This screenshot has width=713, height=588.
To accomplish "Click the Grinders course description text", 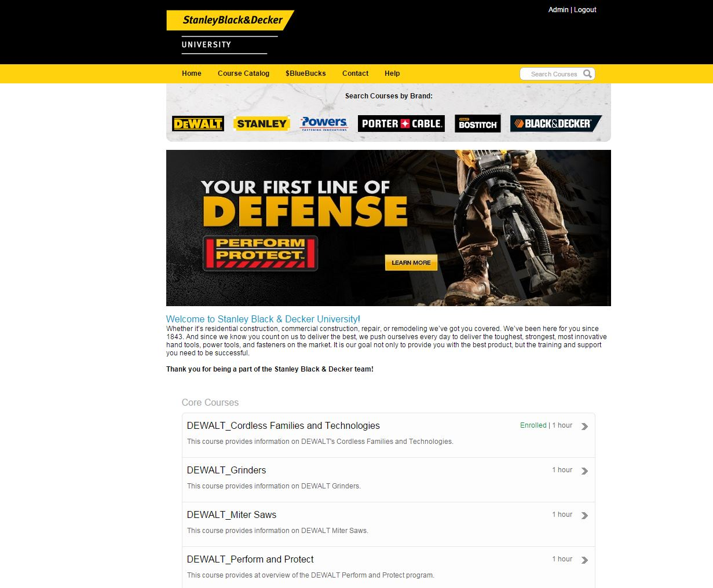I will (x=274, y=486).
